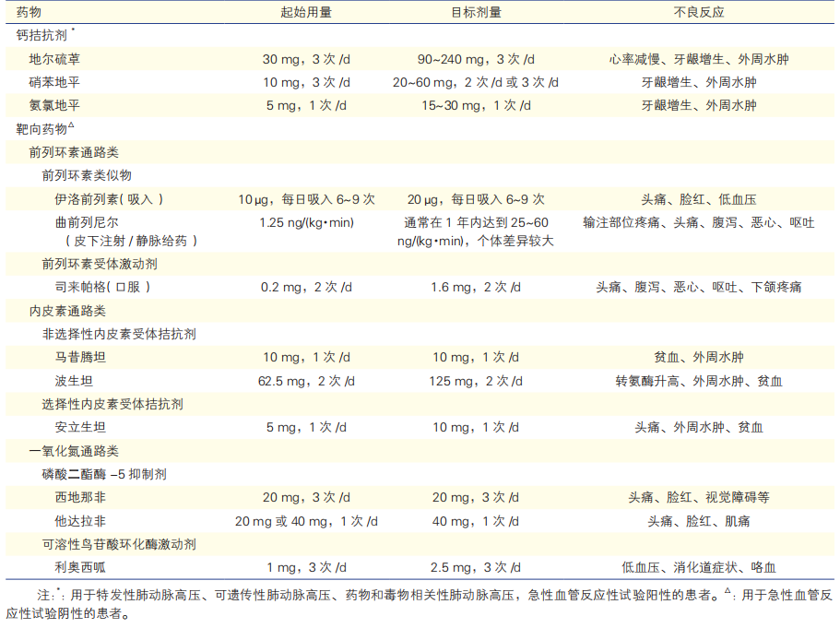Image resolution: width=840 pixels, height=628 pixels.
Task: Click the 90~240 mg target dose cell
Action: (475, 59)
